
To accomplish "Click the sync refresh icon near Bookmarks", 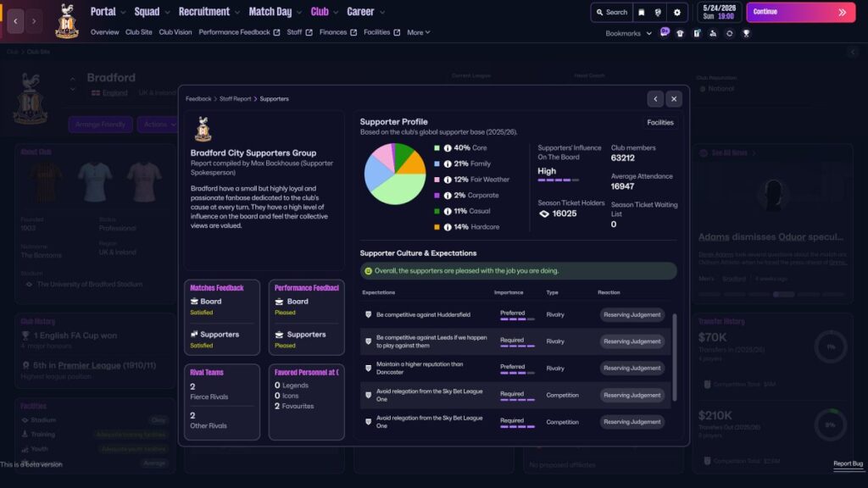I will coord(729,33).
